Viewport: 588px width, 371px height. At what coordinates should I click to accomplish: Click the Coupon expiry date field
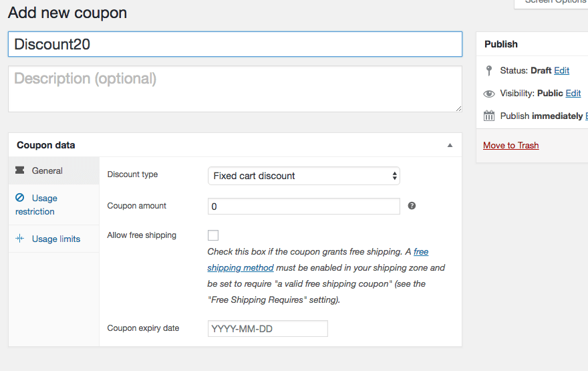[x=267, y=328]
